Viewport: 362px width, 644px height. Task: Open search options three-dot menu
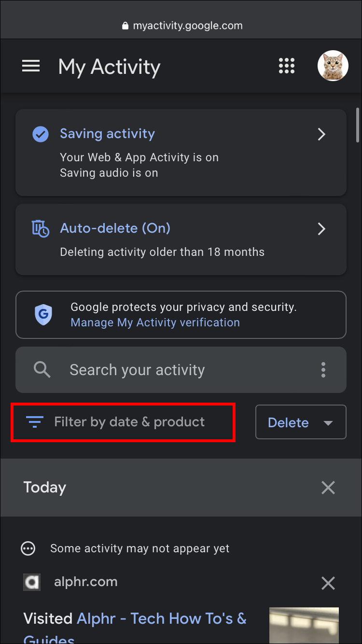tap(323, 370)
